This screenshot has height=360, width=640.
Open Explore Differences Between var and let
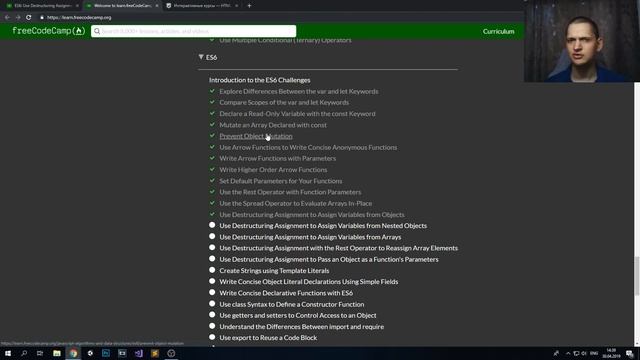(x=299, y=91)
